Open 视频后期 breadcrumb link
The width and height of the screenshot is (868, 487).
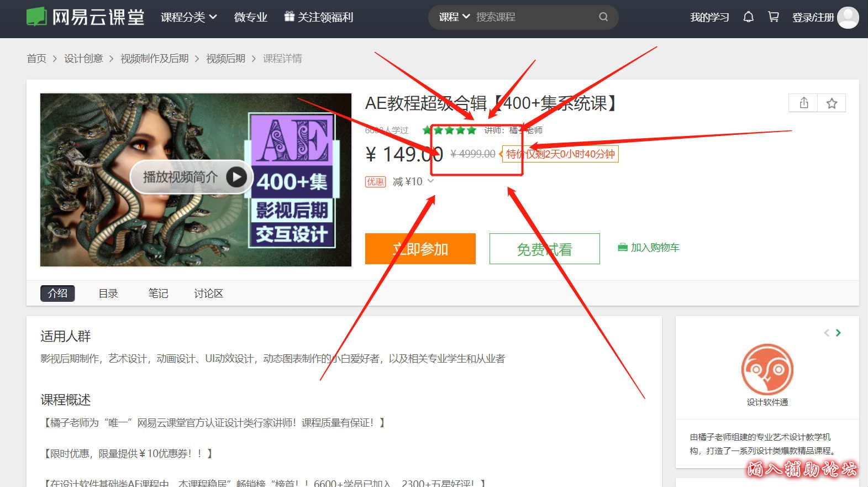pyautogui.click(x=225, y=59)
